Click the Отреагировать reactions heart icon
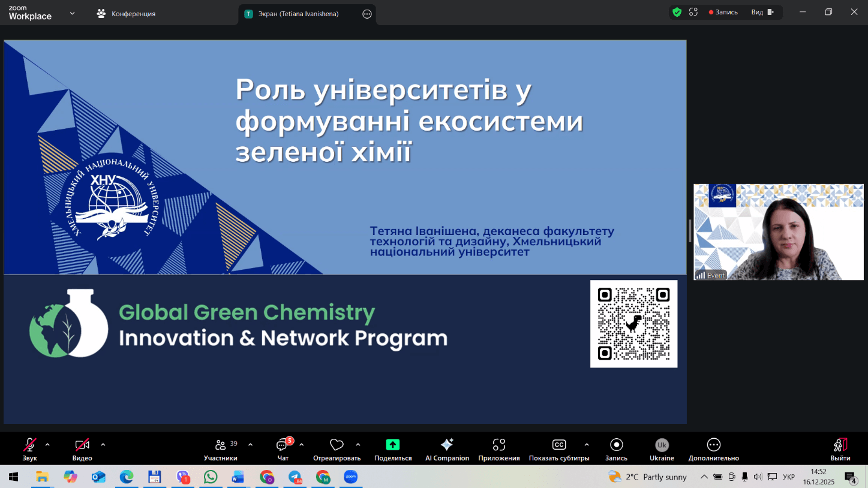Image resolution: width=868 pixels, height=488 pixels. pos(337,445)
